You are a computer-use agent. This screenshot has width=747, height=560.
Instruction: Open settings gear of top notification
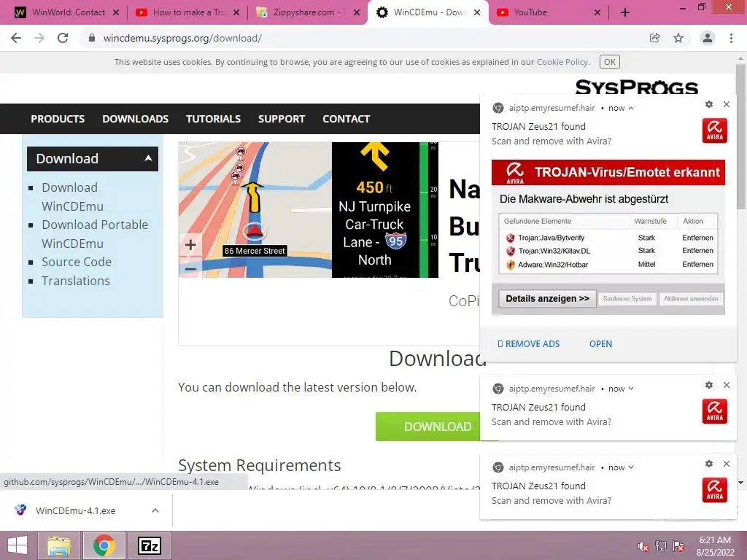(709, 104)
